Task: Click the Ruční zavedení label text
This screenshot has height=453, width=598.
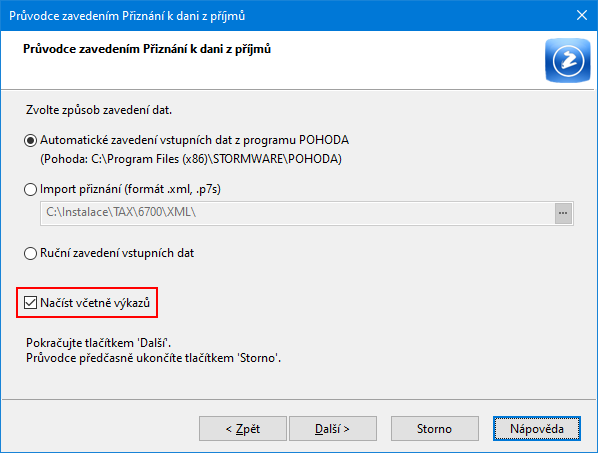Action: click(117, 253)
